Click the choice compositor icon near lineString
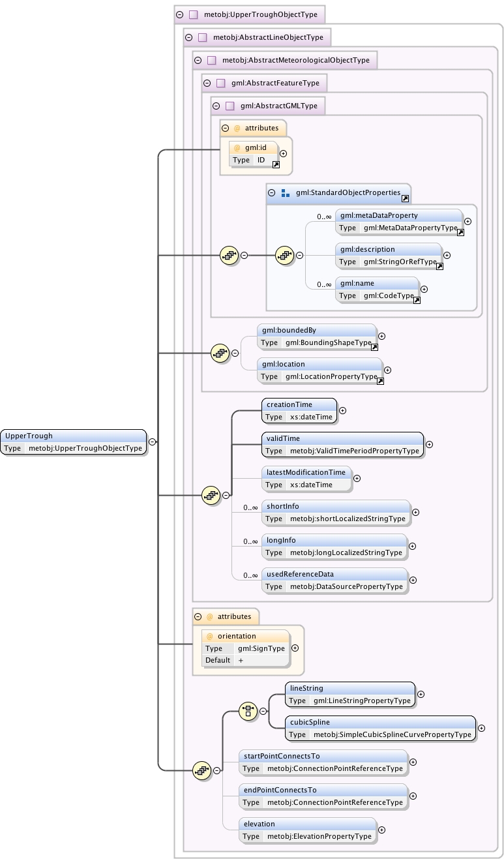This screenshot has width=504, height=859. [x=248, y=712]
